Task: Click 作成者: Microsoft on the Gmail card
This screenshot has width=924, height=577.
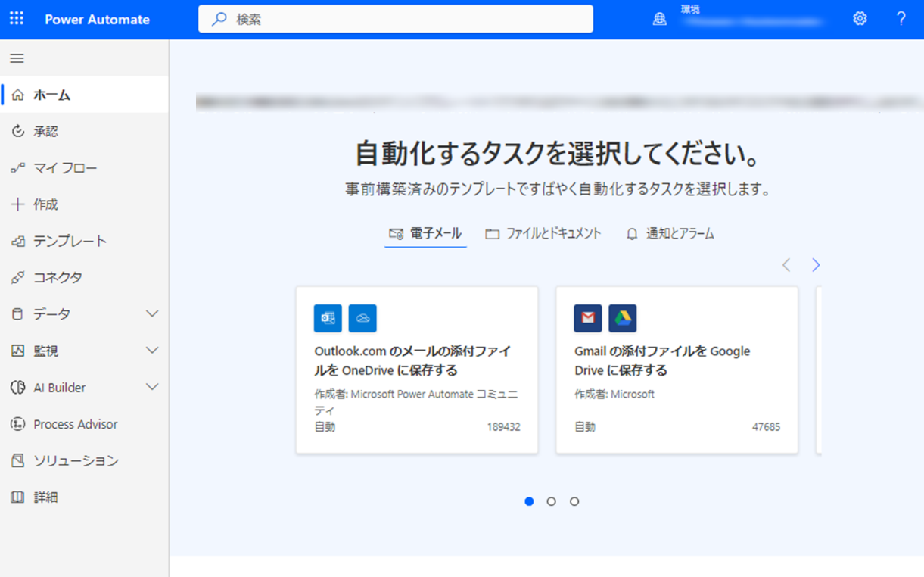Action: pyautogui.click(x=614, y=395)
